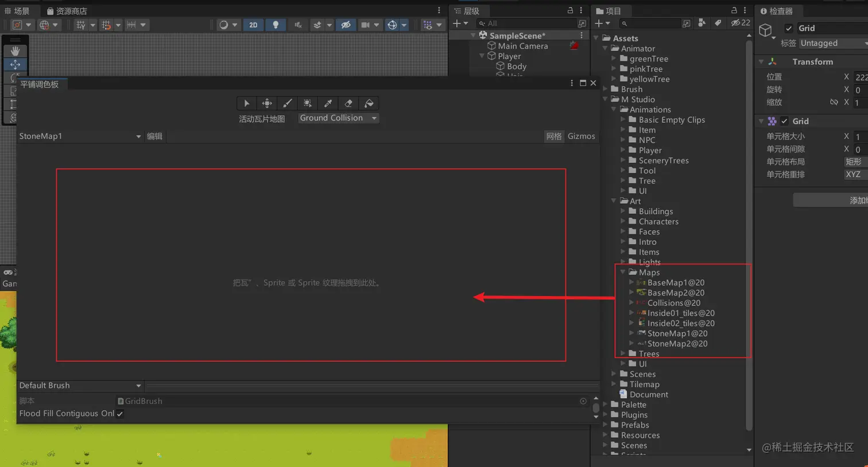The height and width of the screenshot is (467, 868).
Task: Click the 编辑 Edit palette button
Action: (154, 136)
